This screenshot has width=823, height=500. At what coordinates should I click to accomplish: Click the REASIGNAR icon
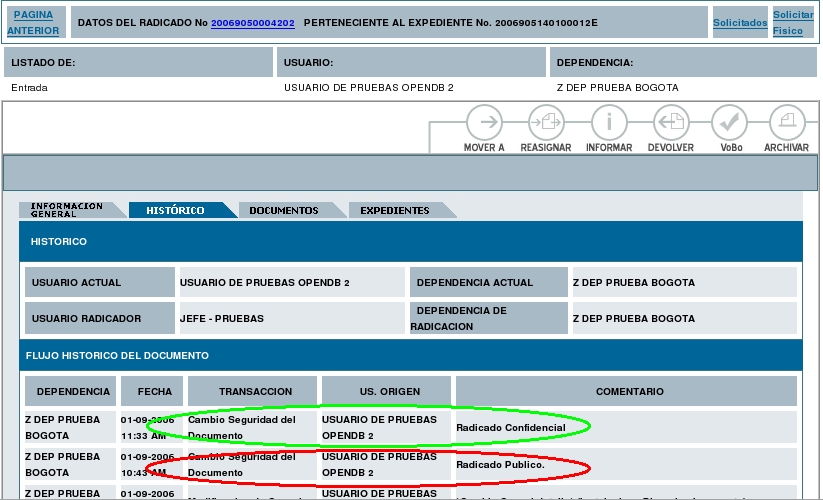546,122
